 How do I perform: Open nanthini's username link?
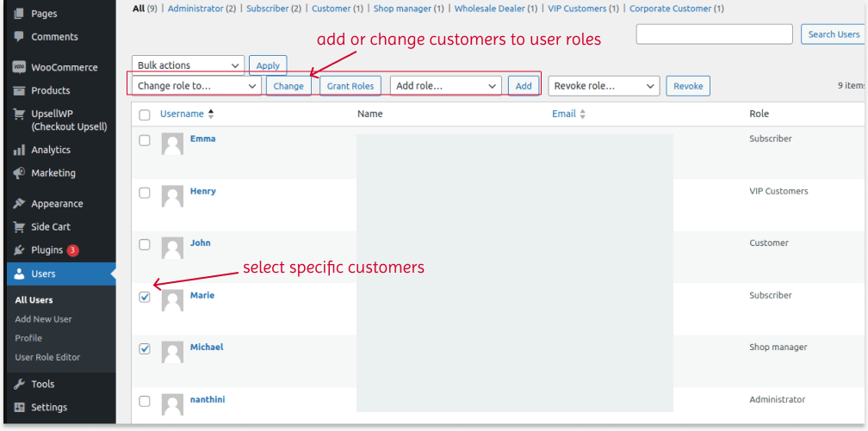point(208,399)
